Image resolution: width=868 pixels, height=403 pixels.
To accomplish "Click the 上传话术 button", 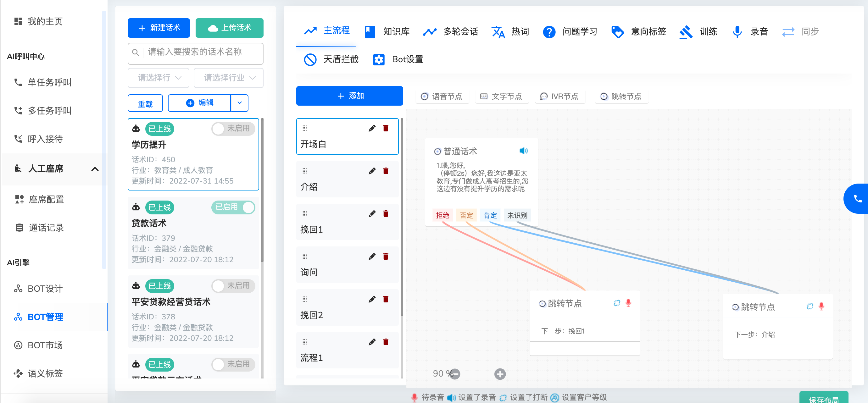I will coord(230,28).
